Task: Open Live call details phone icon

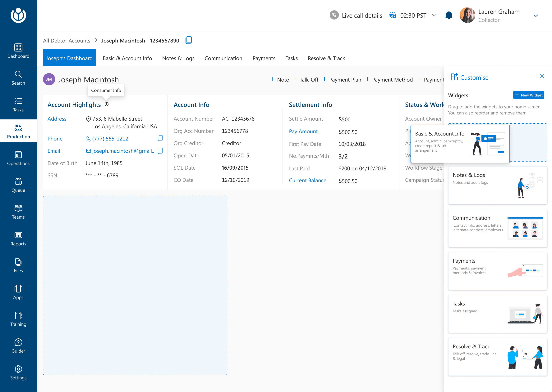Action: coord(334,15)
